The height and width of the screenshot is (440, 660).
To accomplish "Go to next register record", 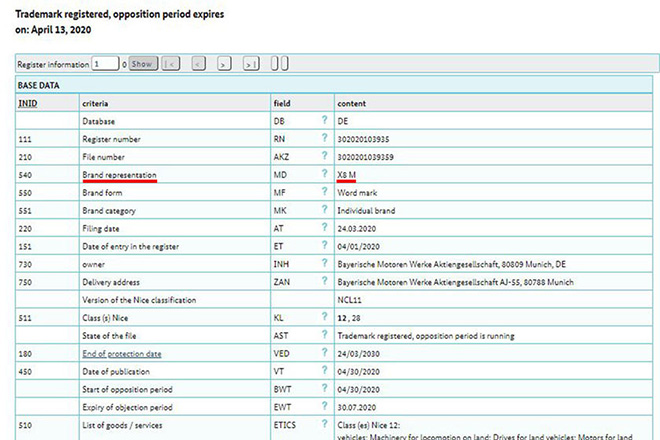I will pyautogui.click(x=224, y=64).
